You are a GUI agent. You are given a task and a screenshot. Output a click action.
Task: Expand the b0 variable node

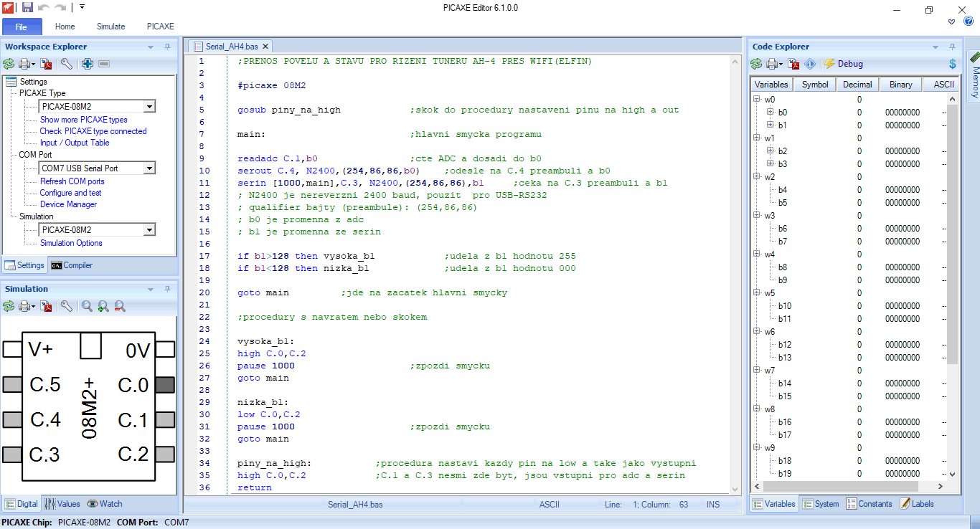click(x=771, y=113)
